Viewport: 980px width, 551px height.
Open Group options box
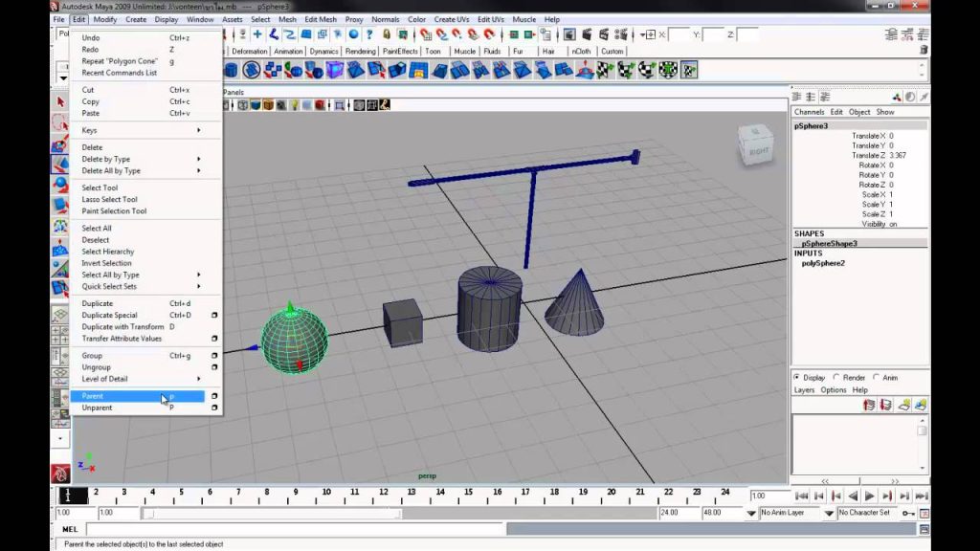[x=214, y=356]
